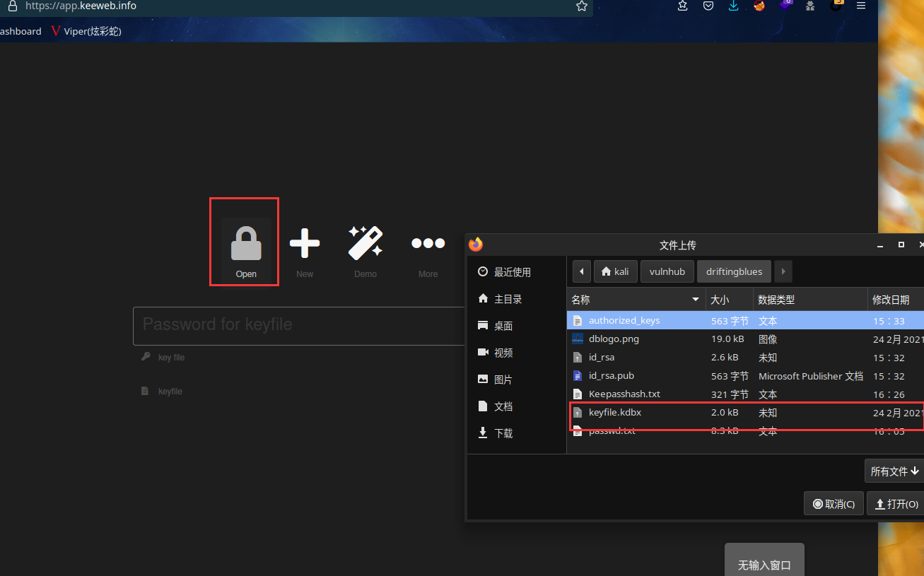This screenshot has width=924, height=576.
Task: Click the path bar left arrow
Action: [x=581, y=271]
